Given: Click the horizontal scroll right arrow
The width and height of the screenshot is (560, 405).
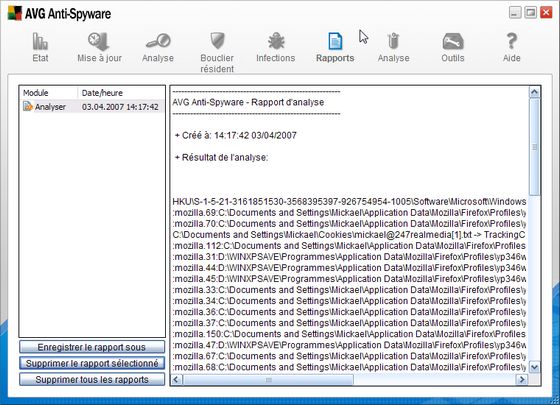Looking at the screenshot, I should point(522,379).
